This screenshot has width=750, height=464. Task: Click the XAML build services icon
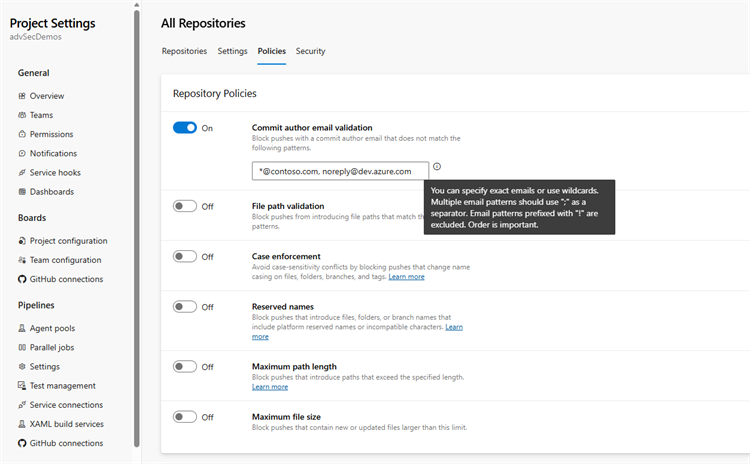[x=22, y=424]
